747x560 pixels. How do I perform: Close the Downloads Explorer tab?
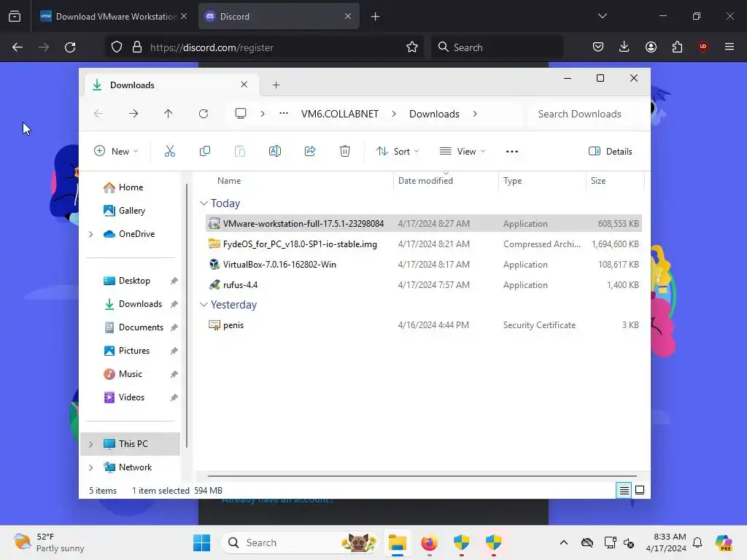pyautogui.click(x=244, y=85)
